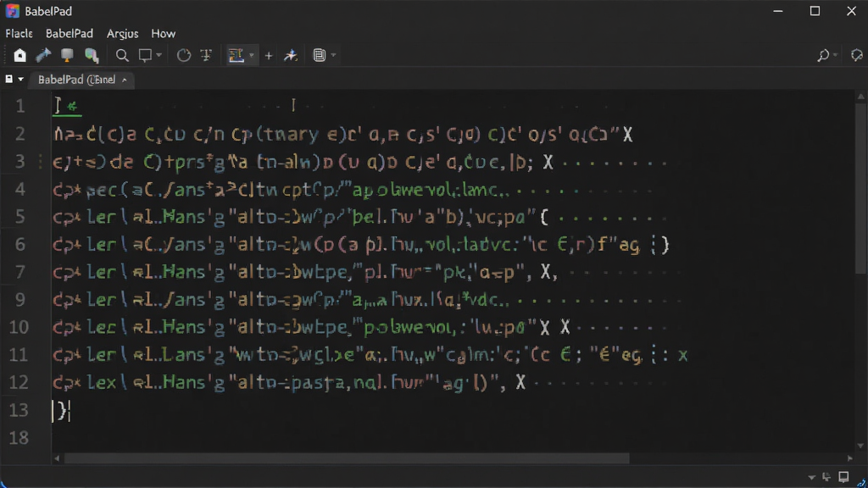Open the dropdown arrow beside the colorful layout icon
868x488 pixels.
pyautogui.click(x=251, y=55)
